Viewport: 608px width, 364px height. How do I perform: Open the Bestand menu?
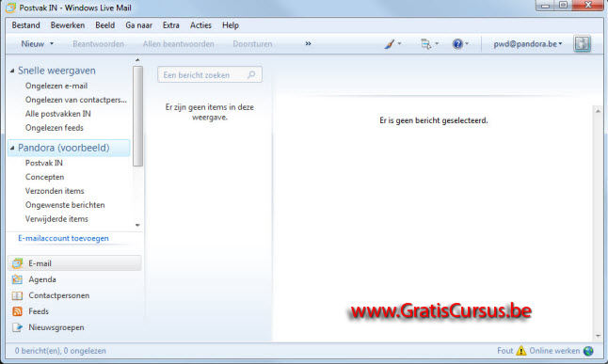click(x=25, y=25)
